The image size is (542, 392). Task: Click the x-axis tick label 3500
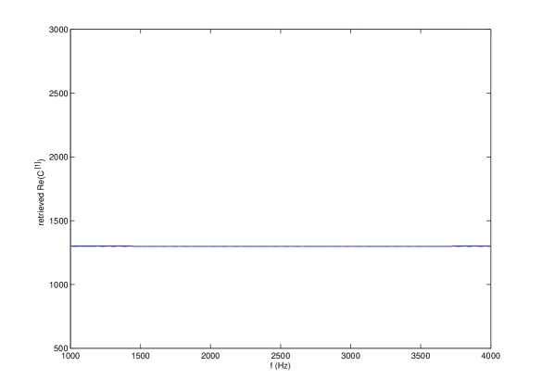421,356
